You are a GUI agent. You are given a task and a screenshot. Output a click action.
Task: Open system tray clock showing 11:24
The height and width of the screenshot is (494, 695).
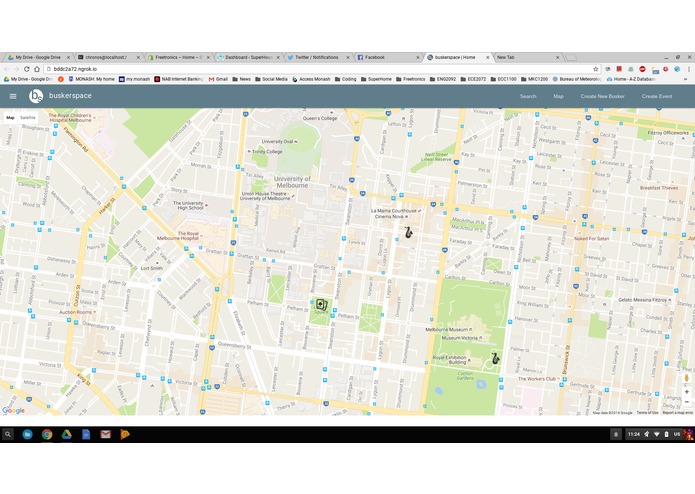[x=634, y=434]
